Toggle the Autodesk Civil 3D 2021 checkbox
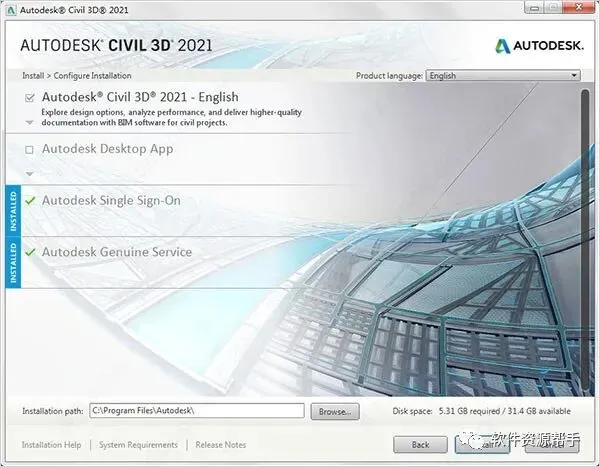The image size is (600, 467). click(x=30, y=98)
